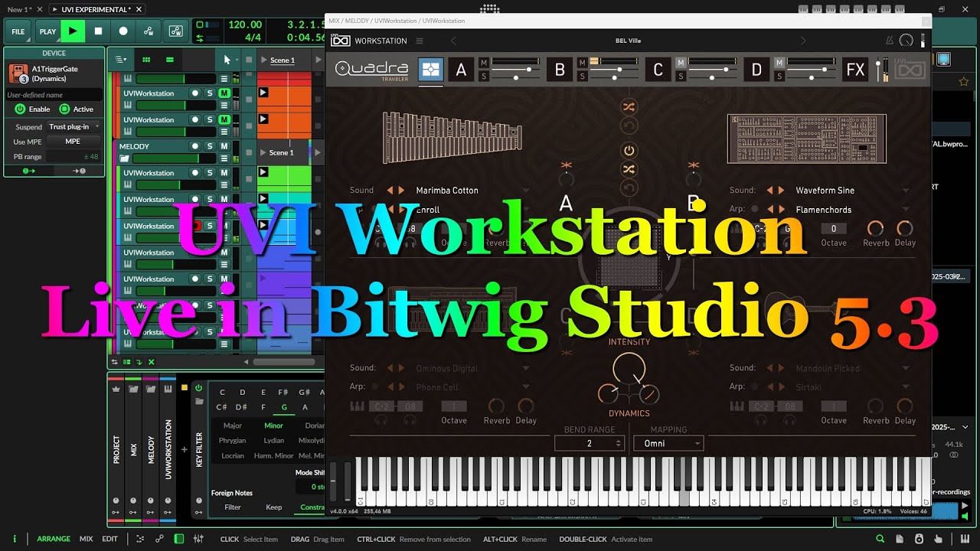Solo the MELODY group track

coord(210,146)
